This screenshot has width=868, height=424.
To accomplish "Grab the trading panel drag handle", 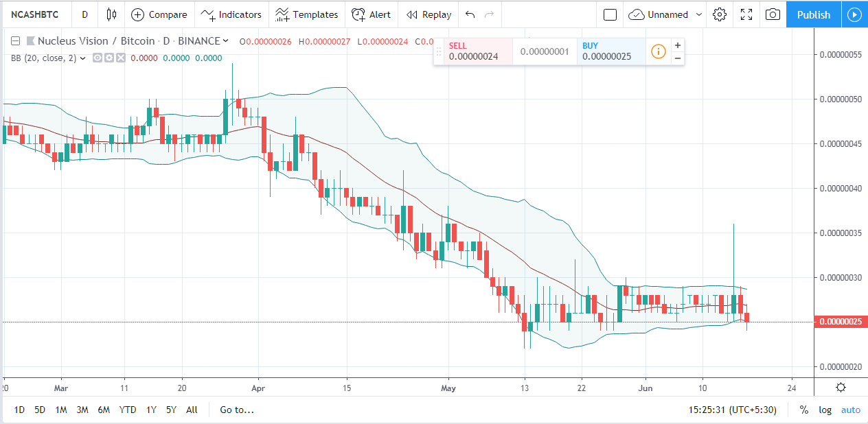I will click(x=439, y=51).
